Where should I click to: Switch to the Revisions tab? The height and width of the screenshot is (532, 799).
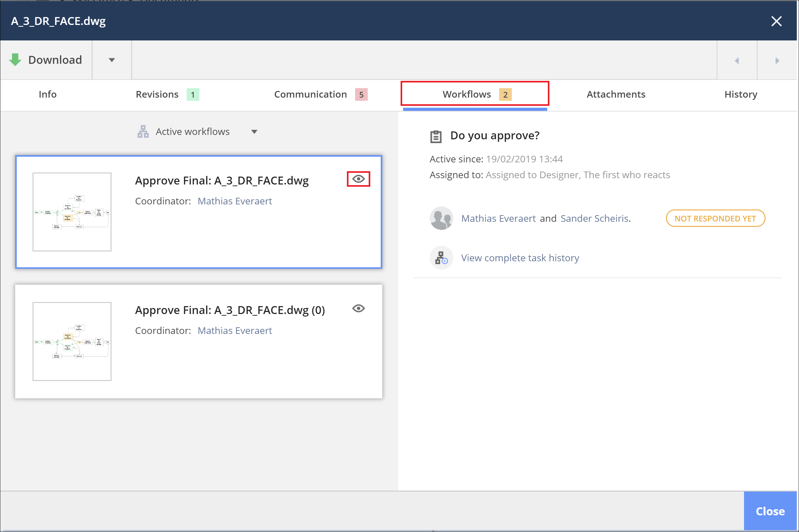point(166,94)
